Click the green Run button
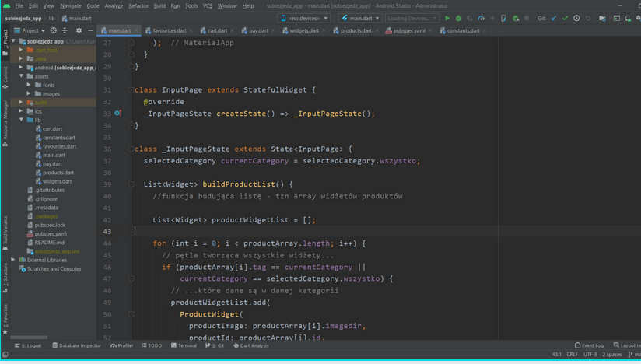The height and width of the screenshot is (364, 641). [x=447, y=18]
